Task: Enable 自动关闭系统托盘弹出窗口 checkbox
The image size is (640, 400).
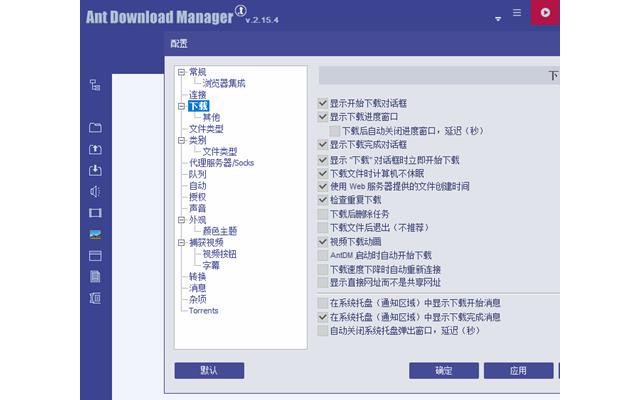Action: click(323, 331)
